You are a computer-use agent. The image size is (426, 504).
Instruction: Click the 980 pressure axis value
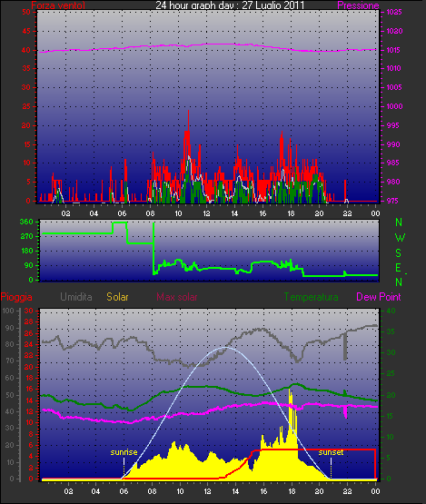pyautogui.click(x=393, y=182)
